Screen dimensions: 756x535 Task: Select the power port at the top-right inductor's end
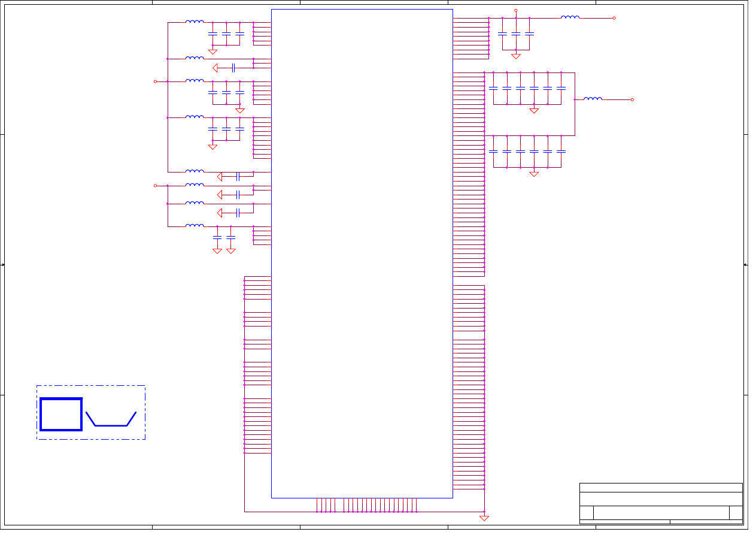click(x=614, y=18)
